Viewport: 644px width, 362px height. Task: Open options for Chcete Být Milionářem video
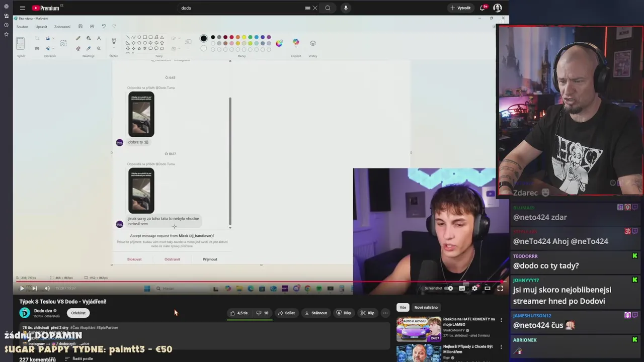coord(501,347)
